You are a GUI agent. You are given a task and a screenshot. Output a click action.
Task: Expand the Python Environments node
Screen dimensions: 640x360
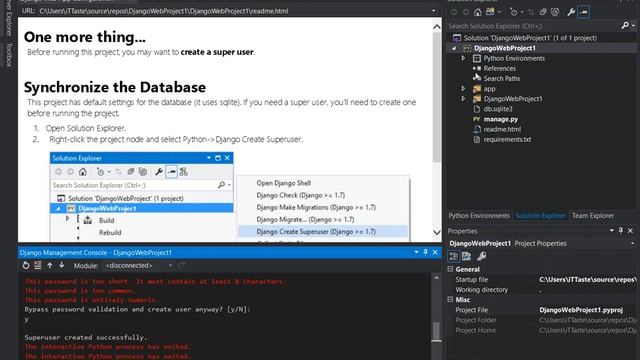[x=463, y=58]
